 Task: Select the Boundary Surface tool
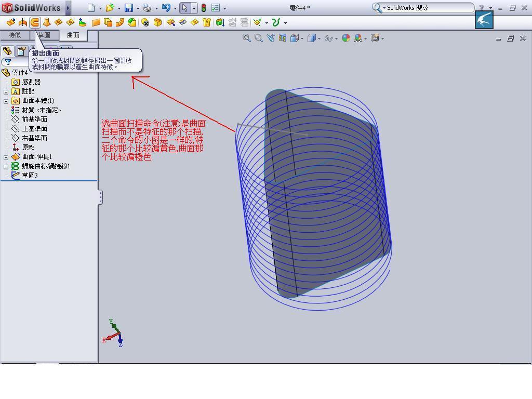coord(58,23)
